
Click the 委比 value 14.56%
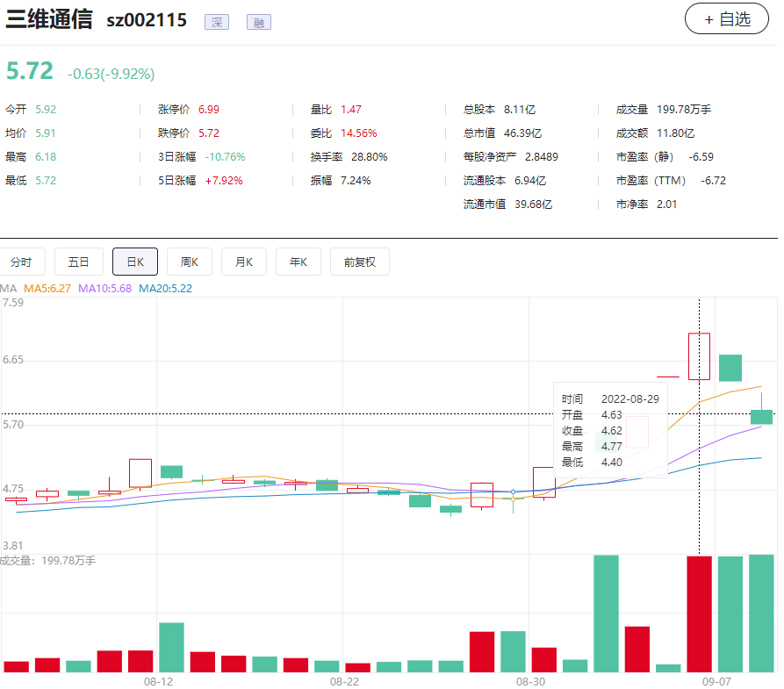pyautogui.click(x=359, y=133)
